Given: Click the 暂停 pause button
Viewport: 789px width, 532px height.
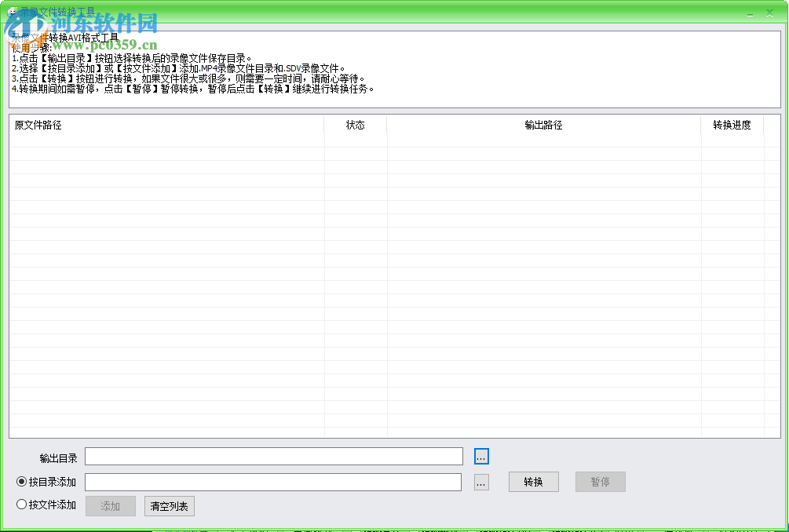Looking at the screenshot, I should tap(600, 482).
